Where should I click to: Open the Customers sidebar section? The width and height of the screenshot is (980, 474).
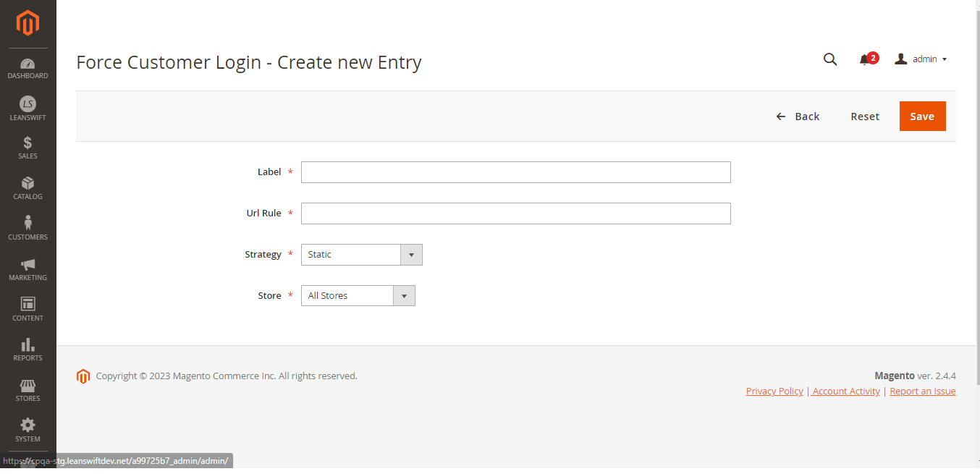pos(28,228)
